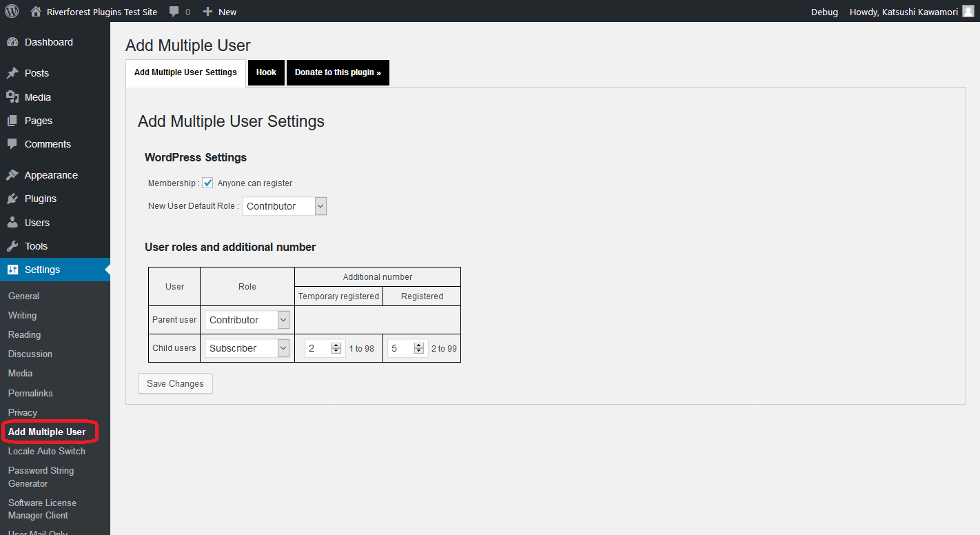Increase the Temporary registered number
The width and height of the screenshot is (980, 535).
(336, 345)
